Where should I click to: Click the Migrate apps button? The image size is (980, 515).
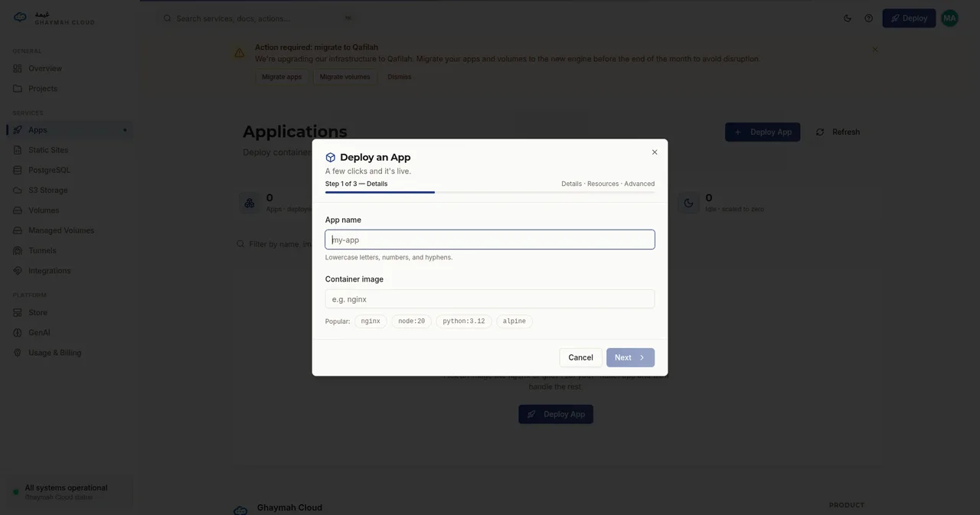pos(282,77)
